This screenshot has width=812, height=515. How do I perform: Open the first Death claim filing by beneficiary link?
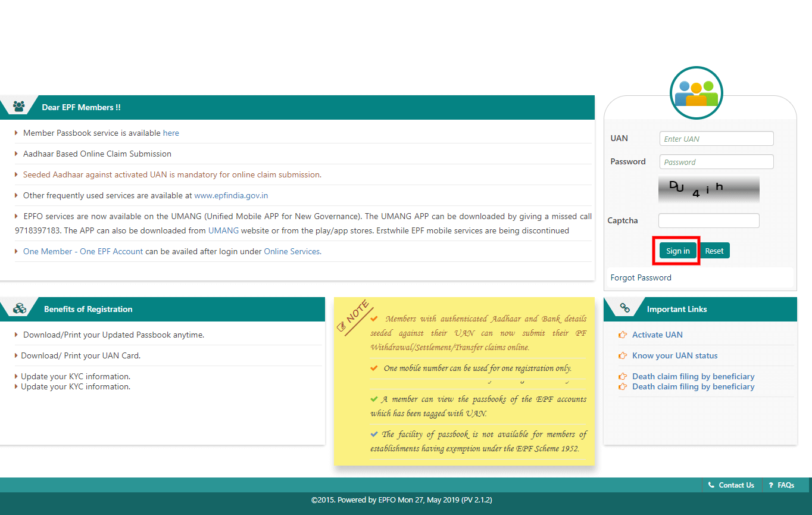click(x=693, y=376)
